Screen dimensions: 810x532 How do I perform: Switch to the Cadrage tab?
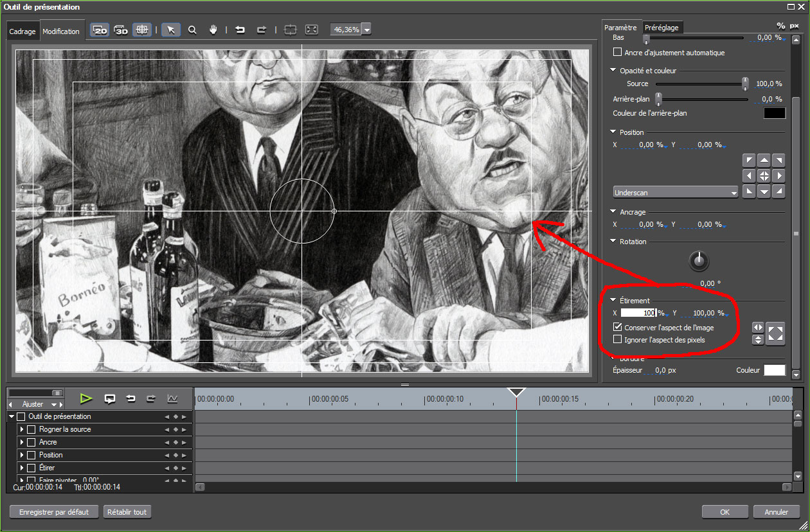22,31
